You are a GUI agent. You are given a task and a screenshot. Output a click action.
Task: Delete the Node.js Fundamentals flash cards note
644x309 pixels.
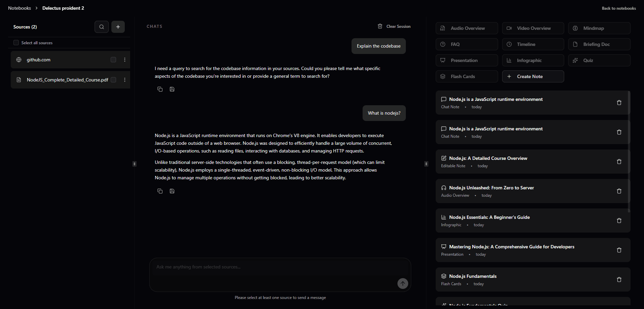619,280
